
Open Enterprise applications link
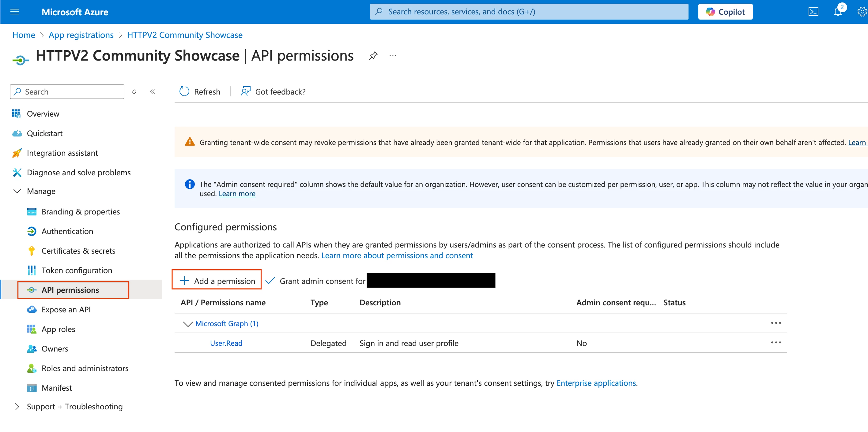tap(596, 383)
